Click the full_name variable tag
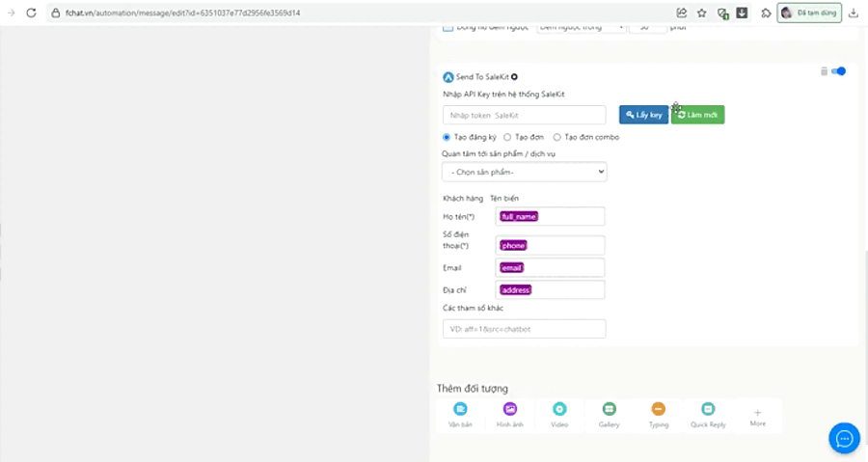 [519, 216]
